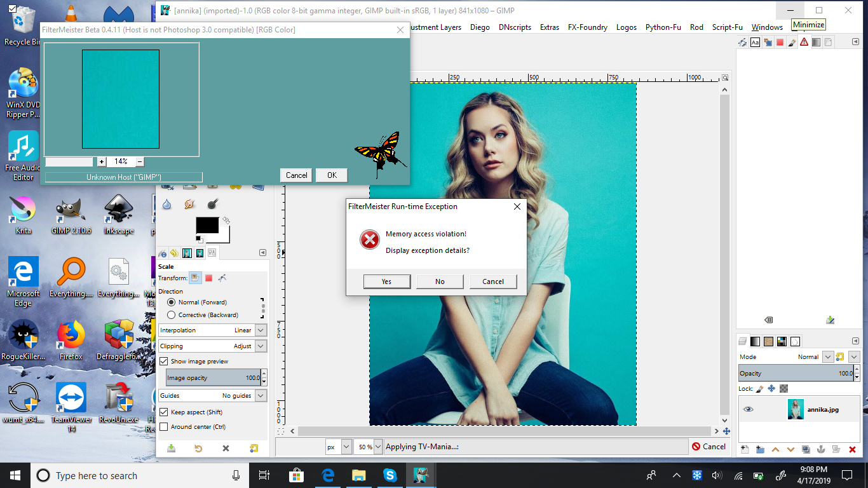Open the FX-Foundry menu
The width and height of the screenshot is (868, 488).
(x=588, y=27)
